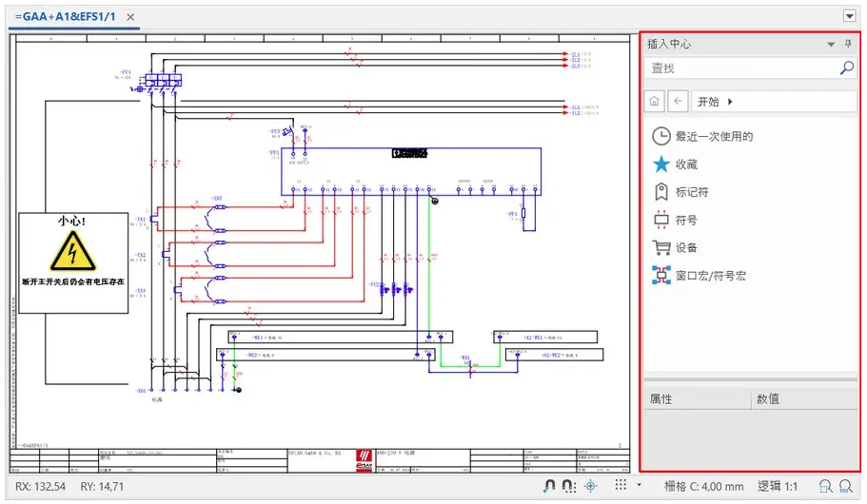
Task: Select the 小心! warning title text
Action: [72, 221]
